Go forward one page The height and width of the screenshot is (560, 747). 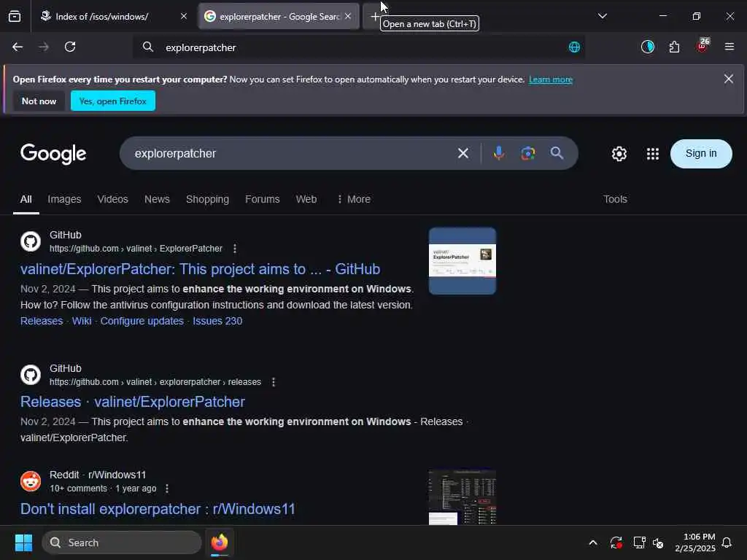pyautogui.click(x=44, y=47)
